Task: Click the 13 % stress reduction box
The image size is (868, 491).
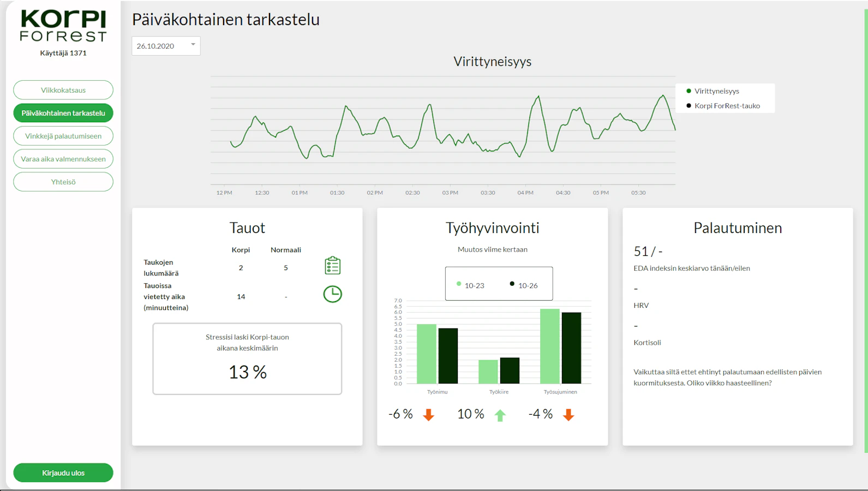Action: tap(247, 358)
